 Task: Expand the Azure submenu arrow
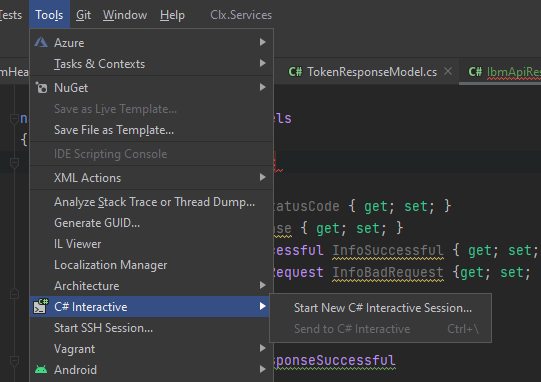pyautogui.click(x=263, y=42)
